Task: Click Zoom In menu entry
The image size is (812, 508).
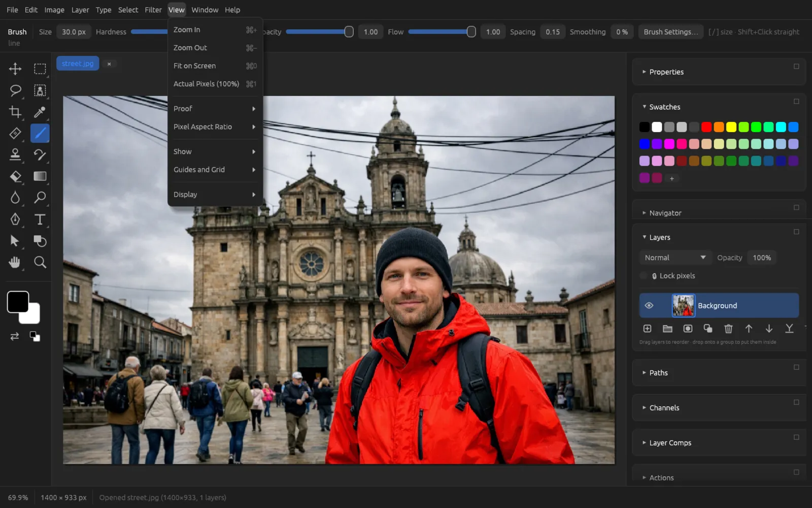Action: click(x=215, y=29)
